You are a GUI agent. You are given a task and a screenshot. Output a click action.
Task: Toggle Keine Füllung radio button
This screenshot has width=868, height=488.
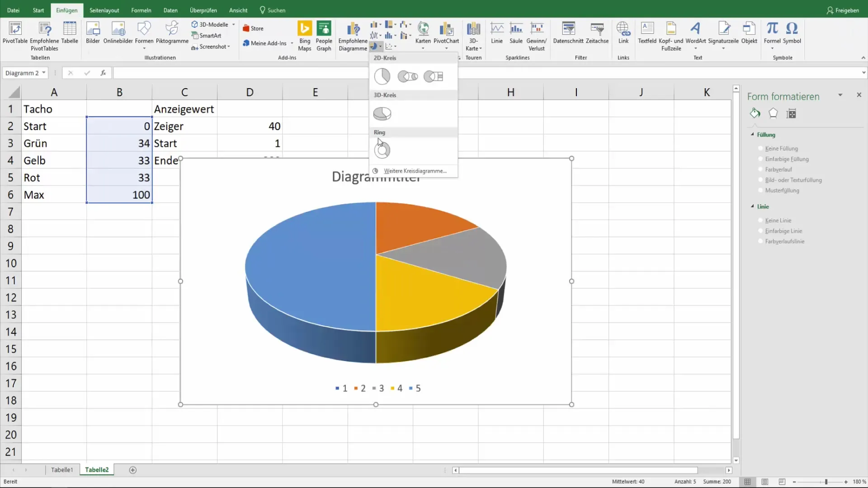click(x=760, y=148)
